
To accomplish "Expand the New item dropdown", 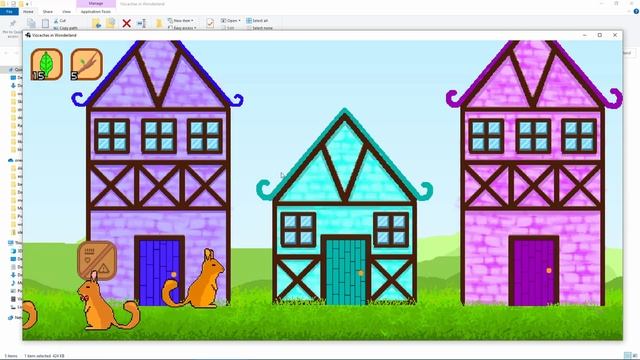I will pyautogui.click(x=181, y=20).
